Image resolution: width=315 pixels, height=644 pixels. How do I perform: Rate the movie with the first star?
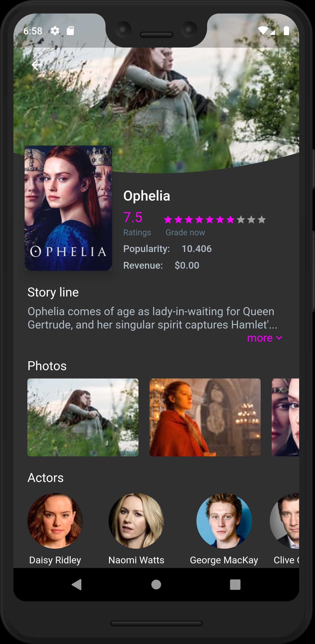(x=168, y=219)
